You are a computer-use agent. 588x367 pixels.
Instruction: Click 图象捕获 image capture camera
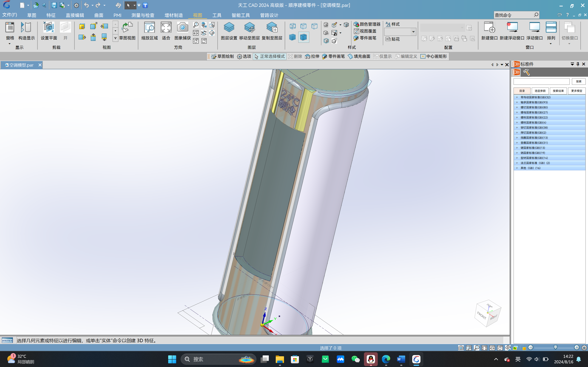[183, 31]
